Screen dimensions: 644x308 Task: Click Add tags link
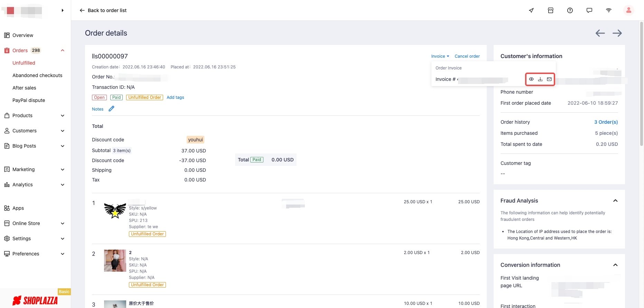pyautogui.click(x=175, y=97)
